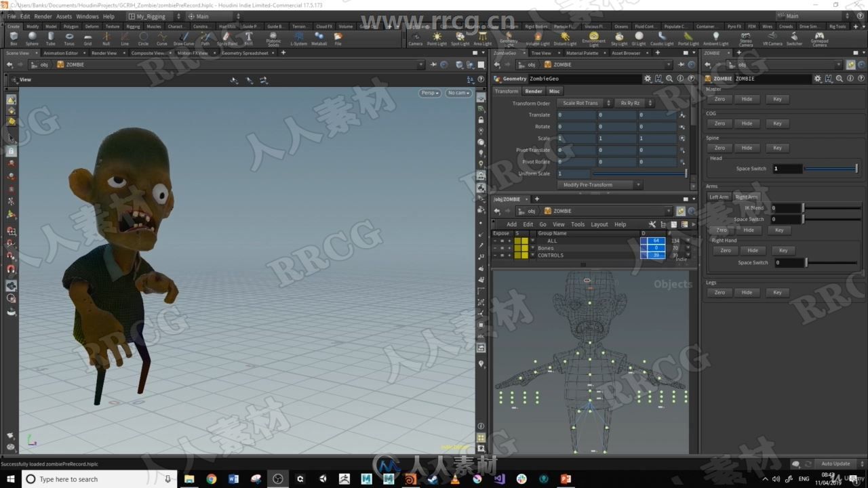Select the Grid shelf tool
Screen dimensions: 868x488
(x=87, y=38)
